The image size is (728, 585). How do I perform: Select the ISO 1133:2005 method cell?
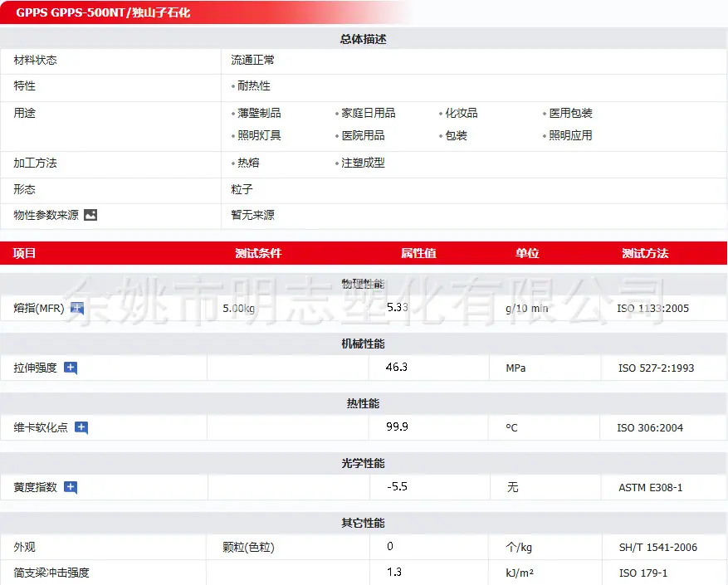point(652,309)
